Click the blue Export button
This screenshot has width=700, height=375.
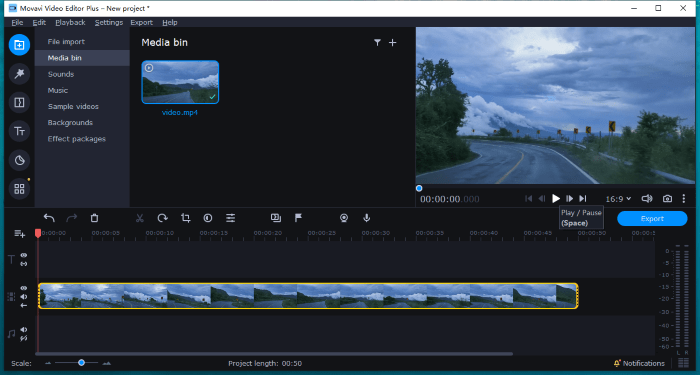click(x=652, y=218)
